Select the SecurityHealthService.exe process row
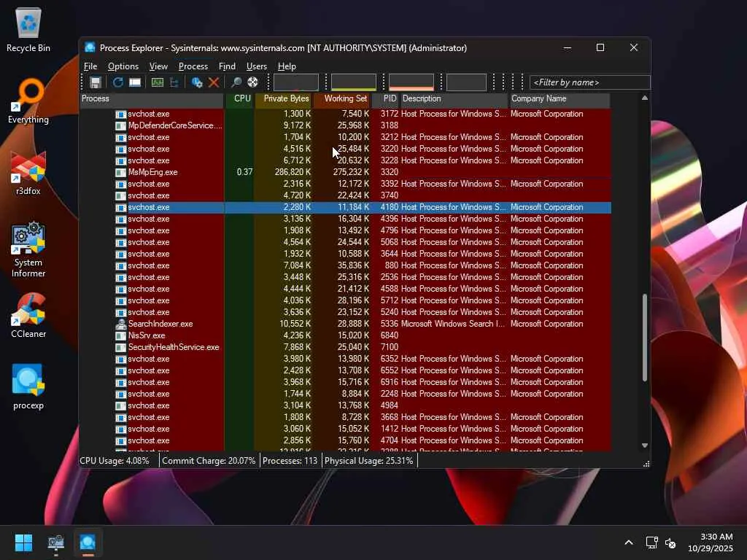Screen dimensions: 747x560 click(x=345, y=348)
